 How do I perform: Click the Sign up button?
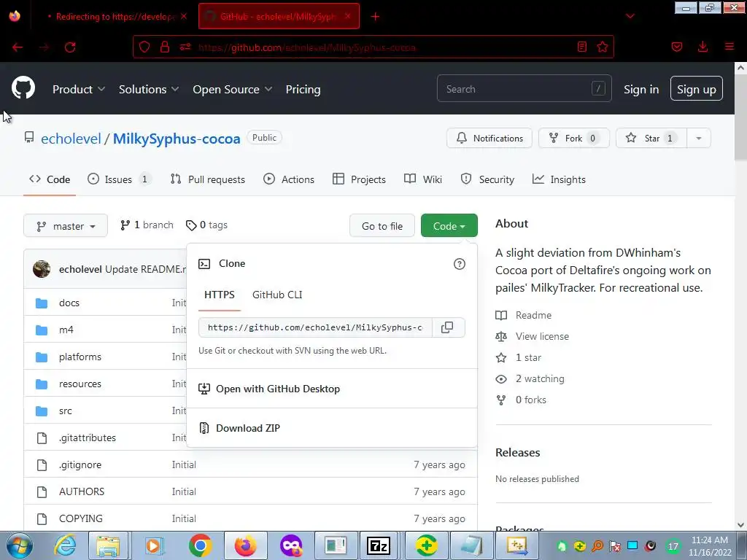[696, 89]
